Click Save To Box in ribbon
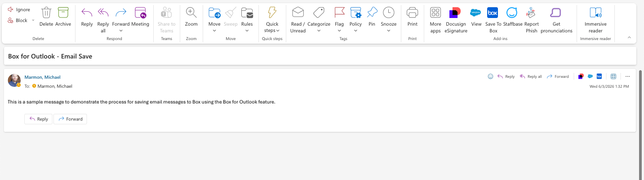The height and width of the screenshot is (180, 644). 493,20
